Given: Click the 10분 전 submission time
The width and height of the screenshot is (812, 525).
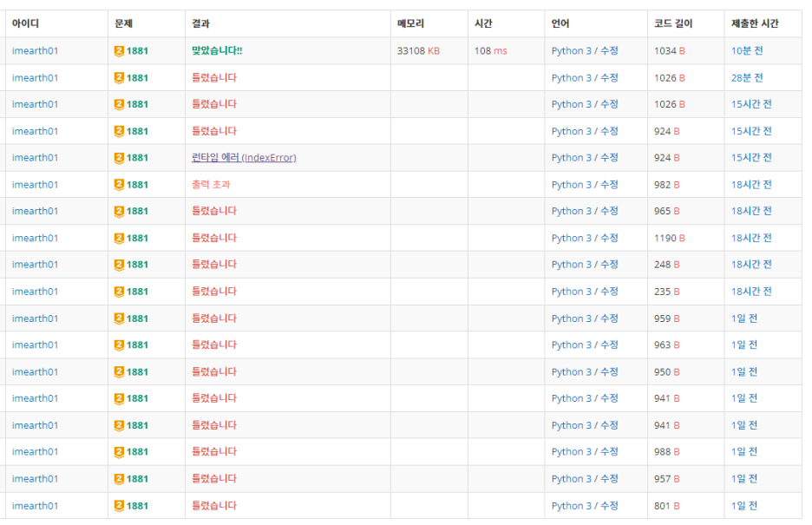Looking at the screenshot, I should tap(747, 50).
